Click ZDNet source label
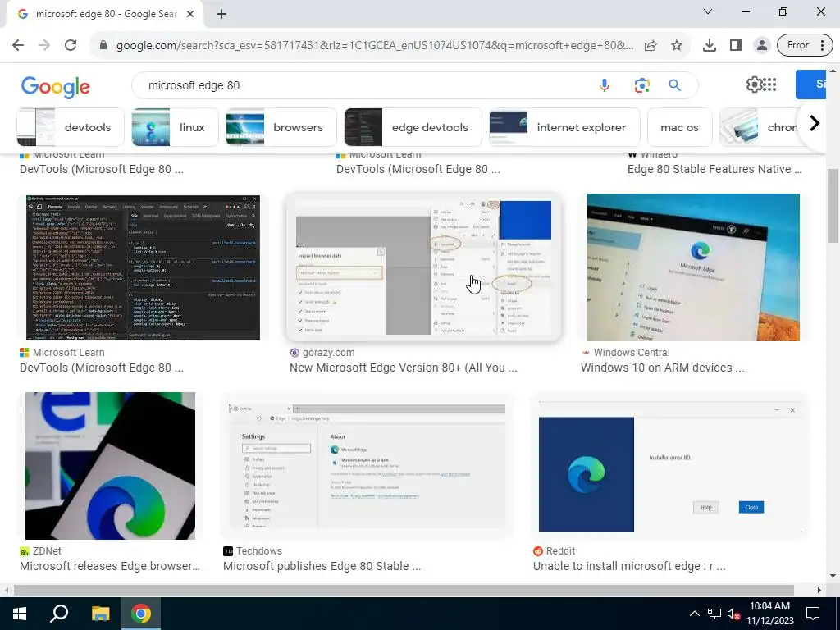Viewport: 840px width, 630px height. [x=47, y=550]
